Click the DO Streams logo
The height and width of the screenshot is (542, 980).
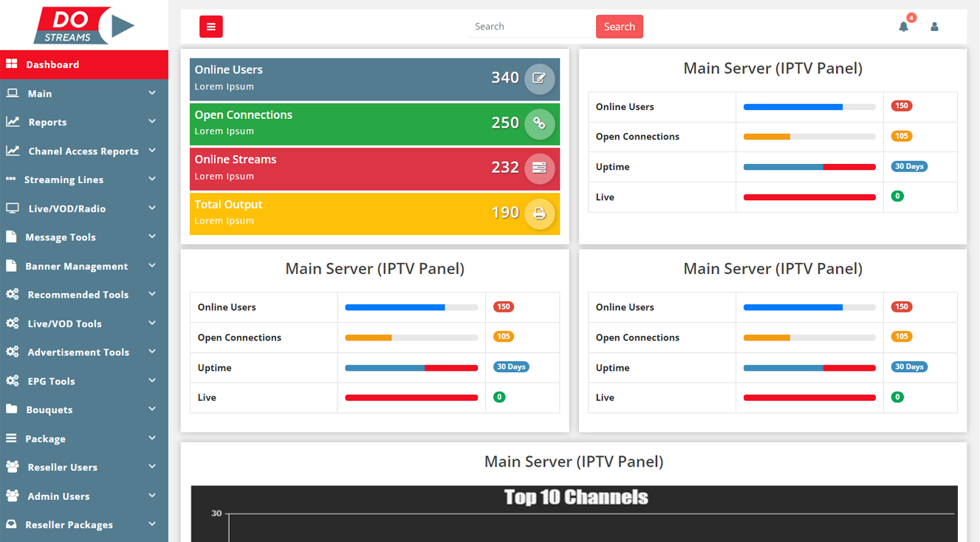[83, 26]
